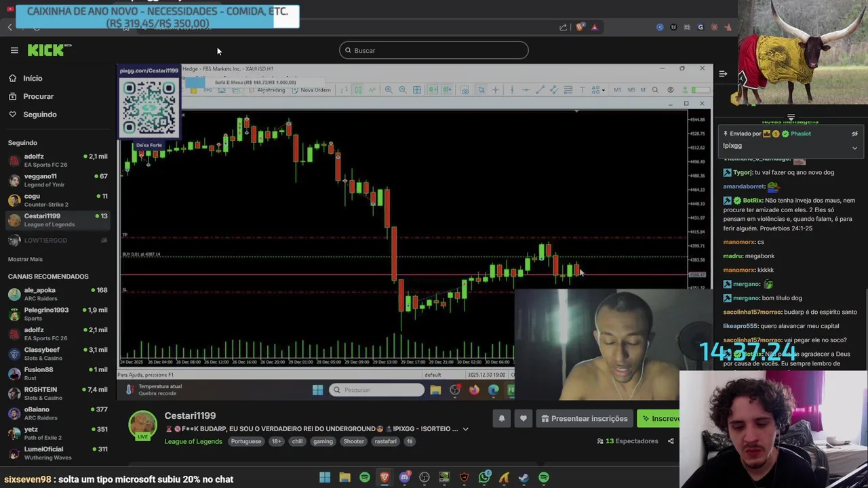The width and height of the screenshot is (868, 488).
Task: Open adolfz EA Sports FC 26 followed channel
Action: pos(58,160)
